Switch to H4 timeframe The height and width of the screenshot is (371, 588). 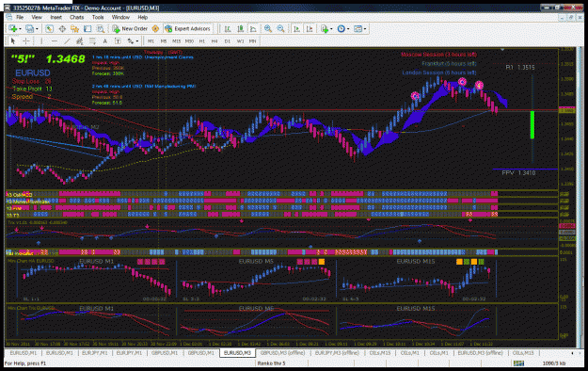(x=215, y=41)
